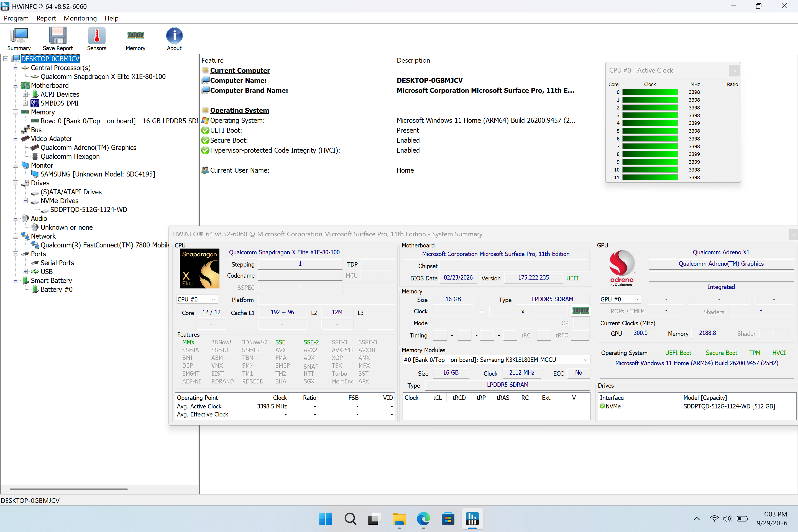
Task: Collapse the NVMe Drives node
Action: click(x=25, y=201)
